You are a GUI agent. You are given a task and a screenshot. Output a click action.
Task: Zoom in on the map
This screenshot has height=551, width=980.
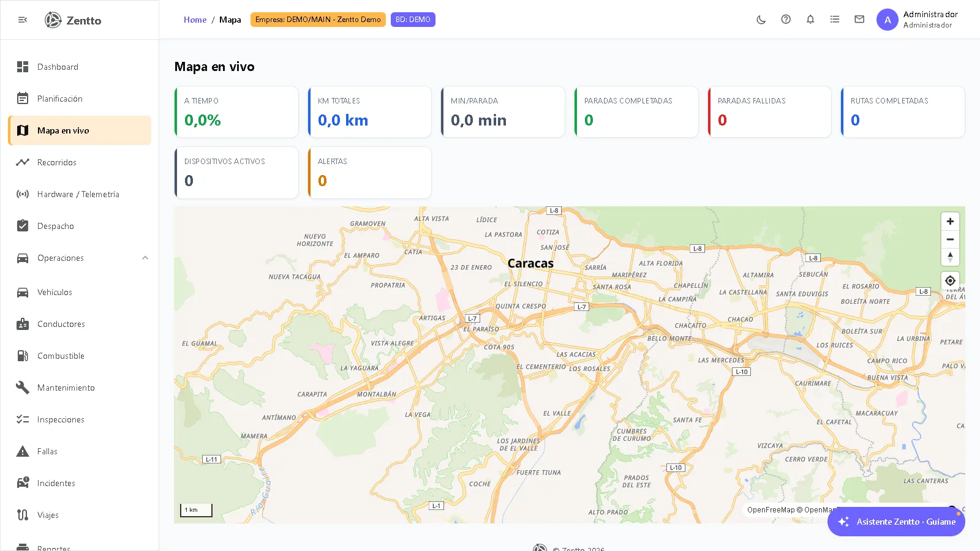950,222
